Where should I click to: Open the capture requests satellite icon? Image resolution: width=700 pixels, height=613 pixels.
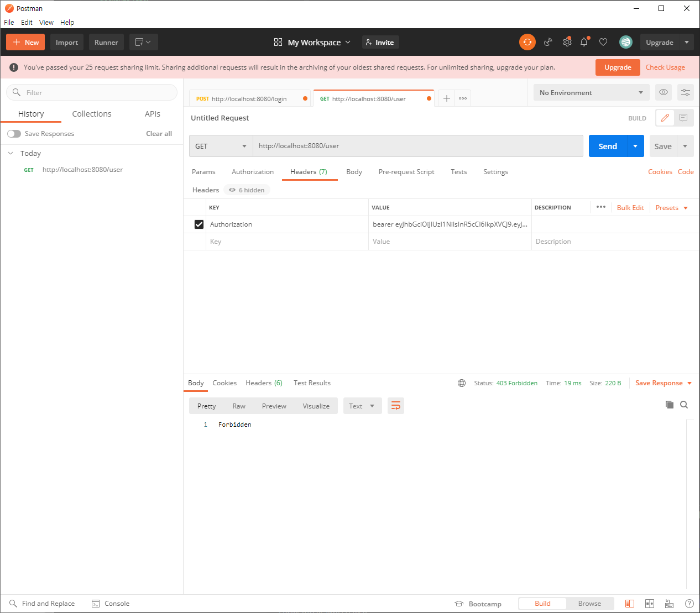pos(548,42)
